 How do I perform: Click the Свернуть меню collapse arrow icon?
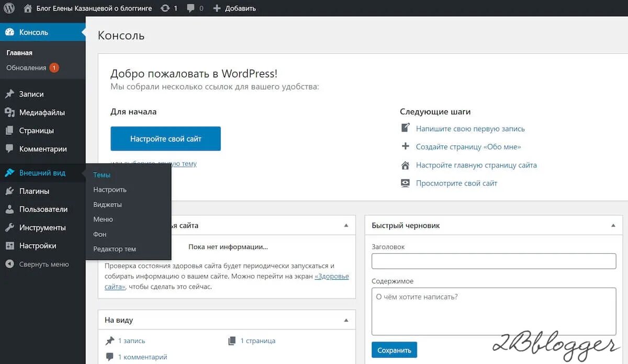(9, 264)
